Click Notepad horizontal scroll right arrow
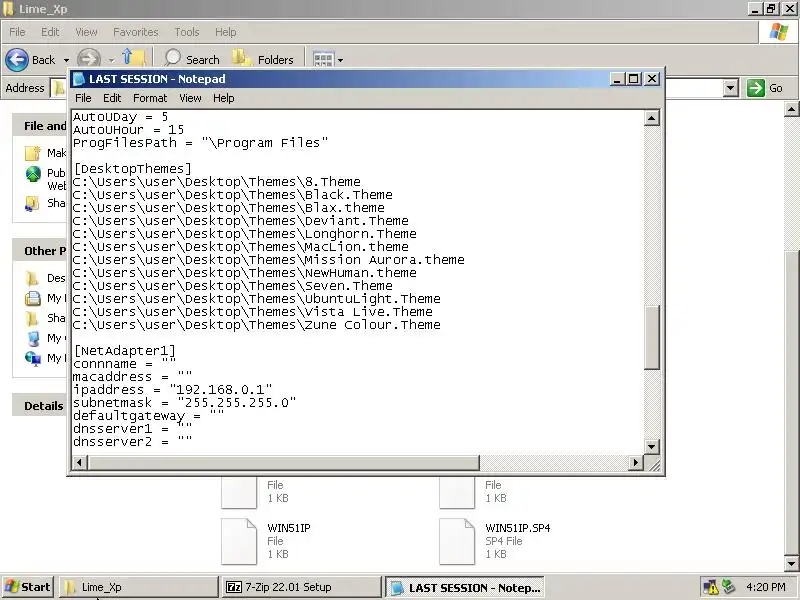This screenshot has width=800, height=600. point(635,463)
